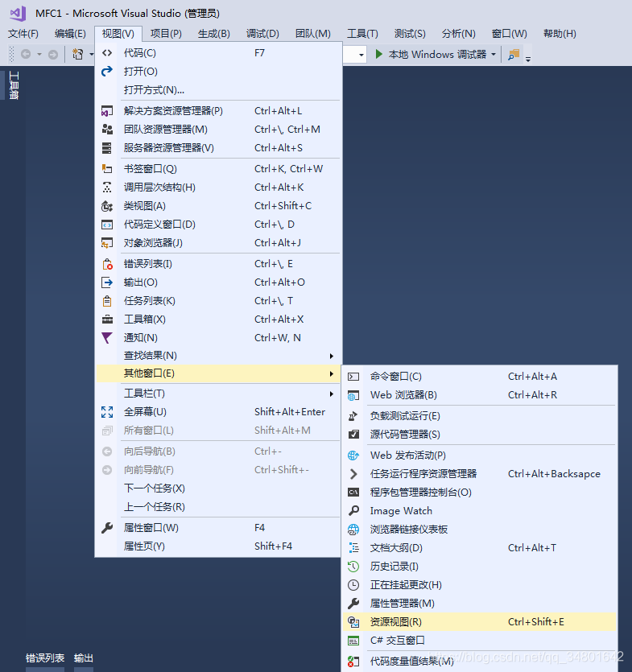Click the full screen icon beside 全屏幕
Viewport: 632px width, 672px height.
click(x=107, y=412)
